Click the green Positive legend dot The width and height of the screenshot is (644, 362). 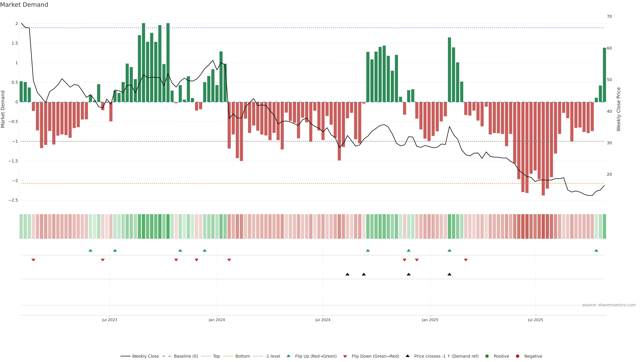point(487,356)
